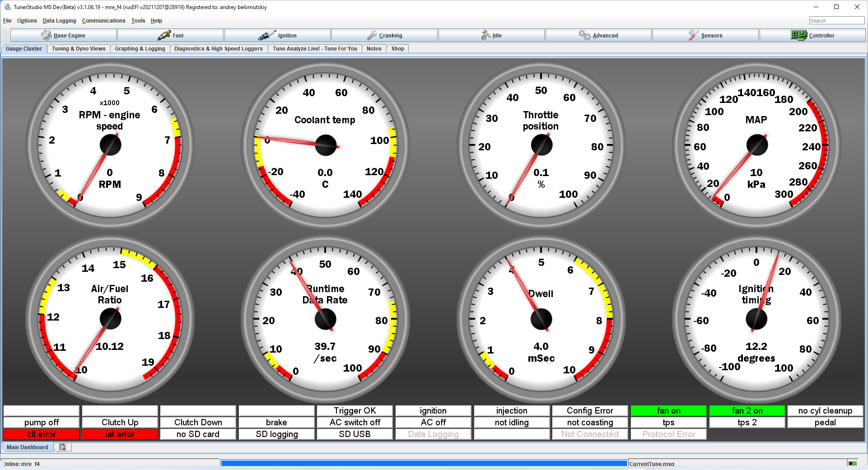Switch to Tuning & Dyno Views tab
This screenshot has width=868, height=470.
(79, 49)
